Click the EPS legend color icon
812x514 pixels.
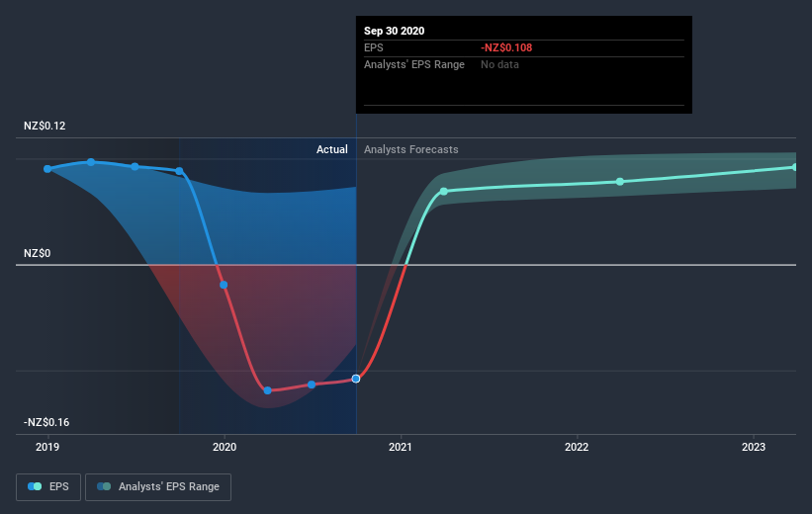tap(35, 486)
